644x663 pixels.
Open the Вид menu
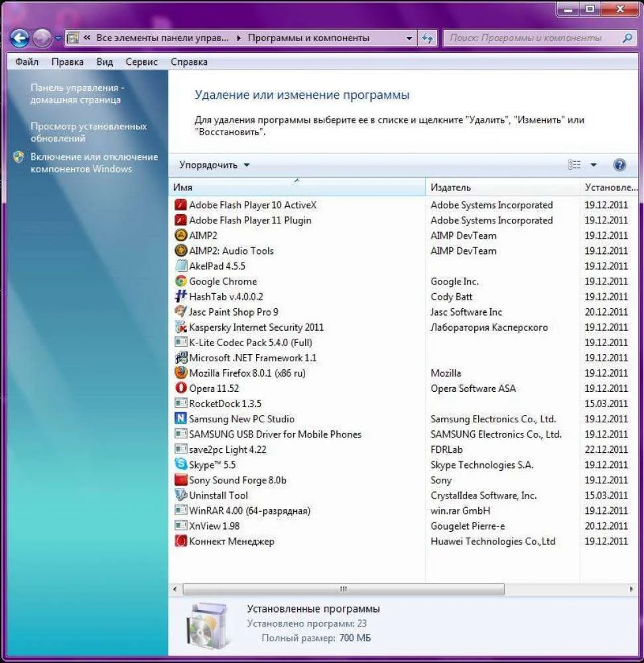tap(104, 62)
